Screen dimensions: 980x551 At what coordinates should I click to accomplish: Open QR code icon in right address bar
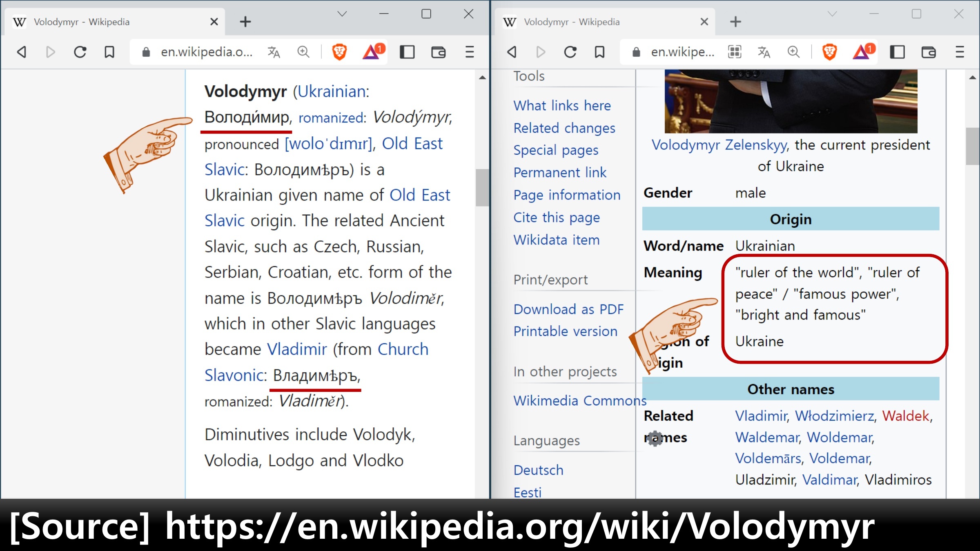pyautogui.click(x=734, y=52)
